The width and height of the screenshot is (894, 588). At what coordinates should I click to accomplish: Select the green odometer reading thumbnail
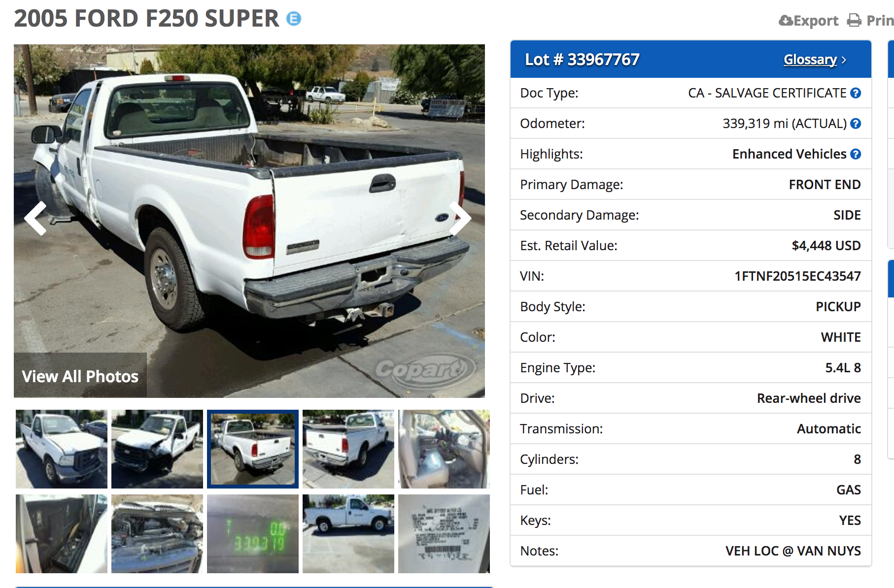point(253,534)
